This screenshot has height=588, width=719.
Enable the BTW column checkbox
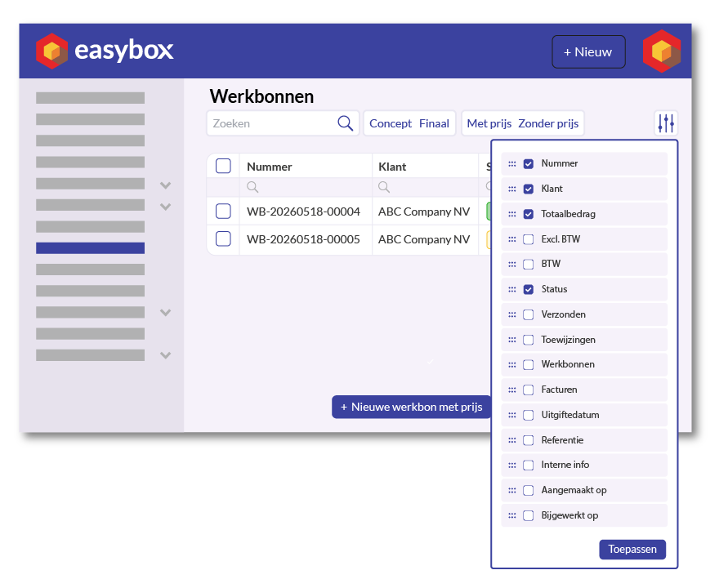(x=529, y=265)
